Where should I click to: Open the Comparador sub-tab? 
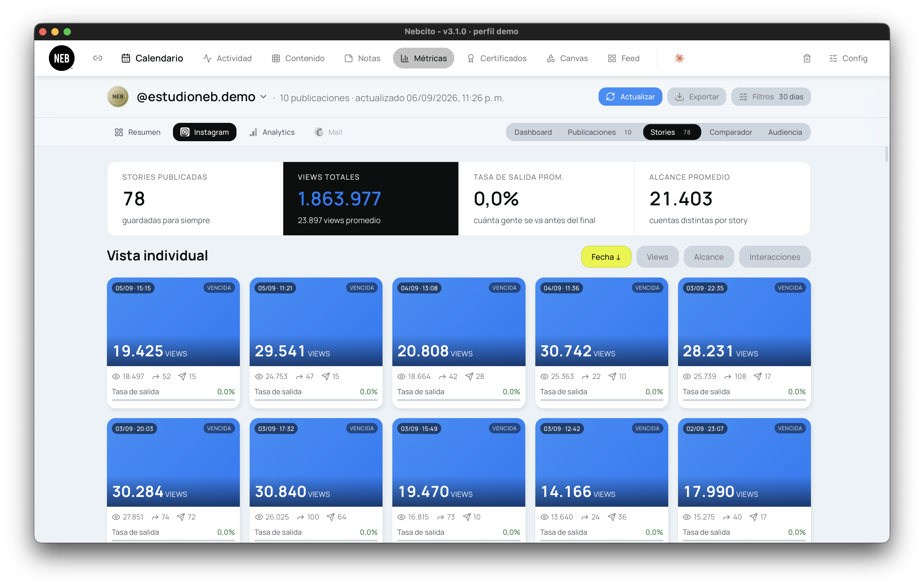coord(731,132)
